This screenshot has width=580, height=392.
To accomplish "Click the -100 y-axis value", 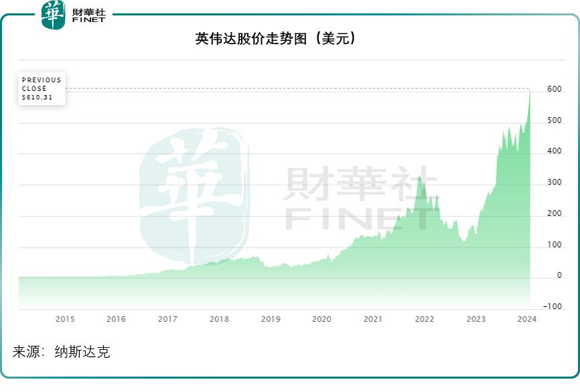I will pos(553,306).
